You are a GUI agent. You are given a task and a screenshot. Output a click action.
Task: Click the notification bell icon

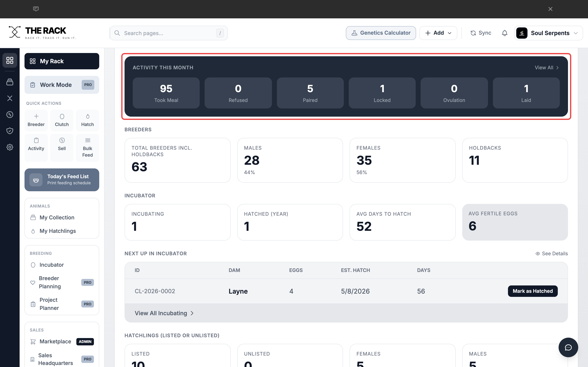tap(504, 33)
